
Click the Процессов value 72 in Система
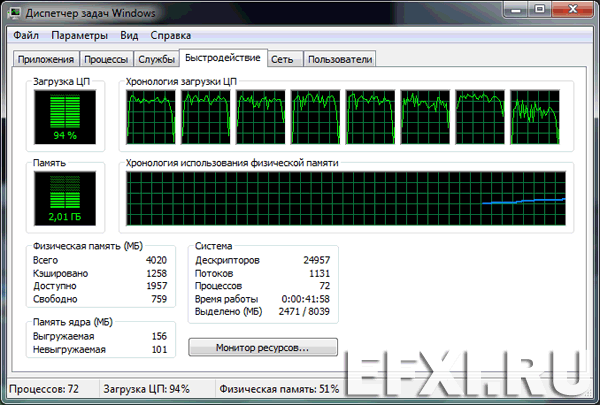coord(324,286)
